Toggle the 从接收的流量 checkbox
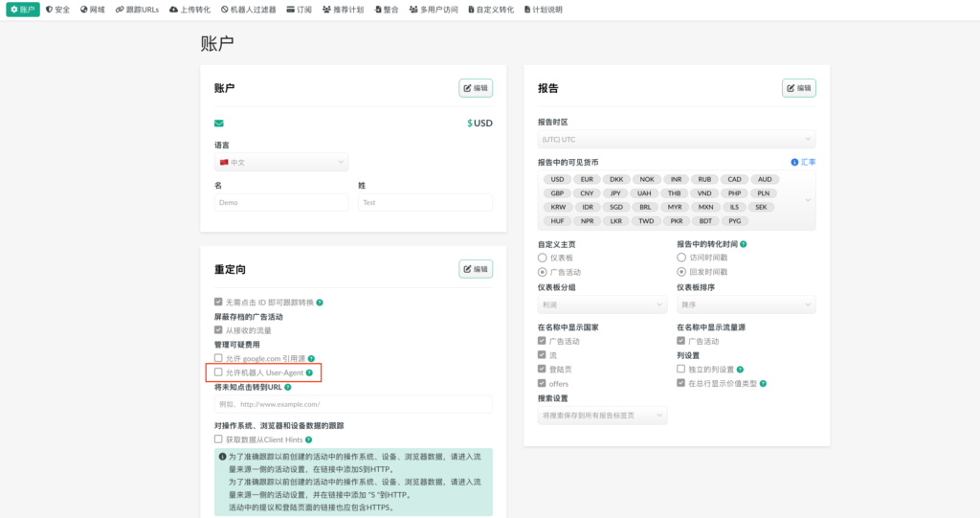This screenshot has width=980, height=518. click(218, 329)
